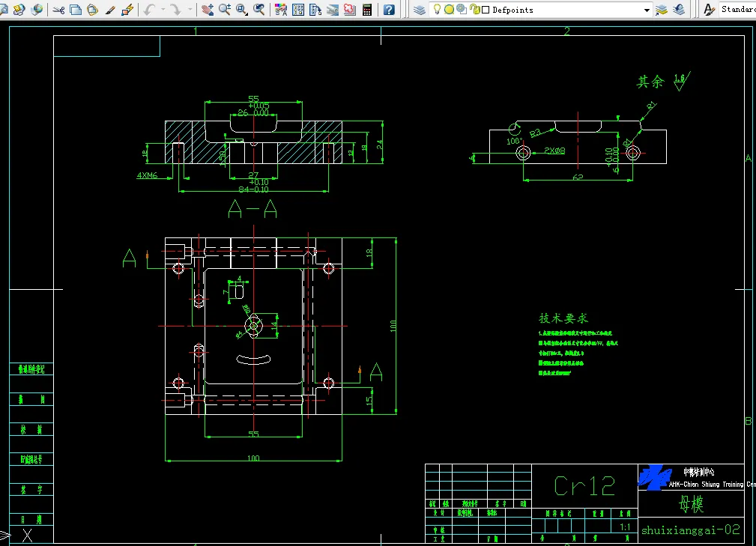Open the Tool Palettes window icon
756x546 pixels.
click(315, 9)
